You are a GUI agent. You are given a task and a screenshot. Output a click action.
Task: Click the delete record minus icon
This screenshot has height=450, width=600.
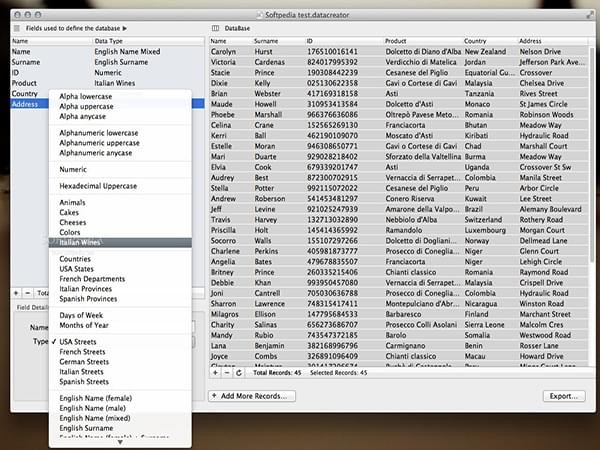pyautogui.click(x=228, y=372)
